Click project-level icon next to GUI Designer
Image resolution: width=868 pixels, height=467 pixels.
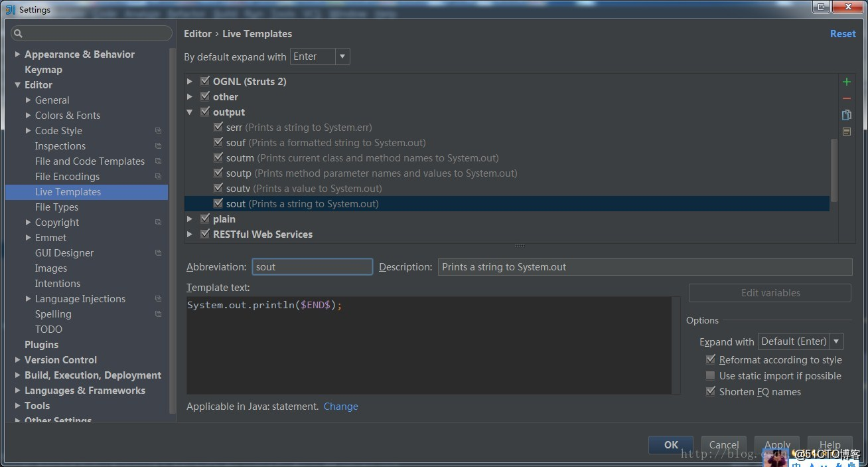(x=158, y=253)
